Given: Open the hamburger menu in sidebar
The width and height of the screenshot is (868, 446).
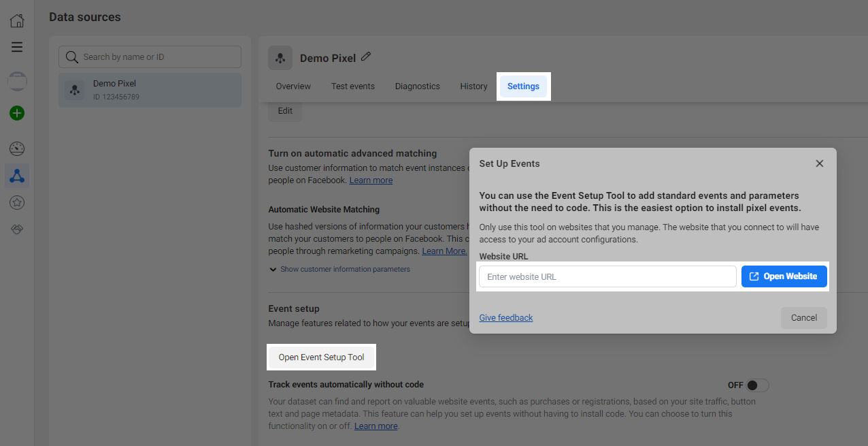Looking at the screenshot, I should (17, 47).
